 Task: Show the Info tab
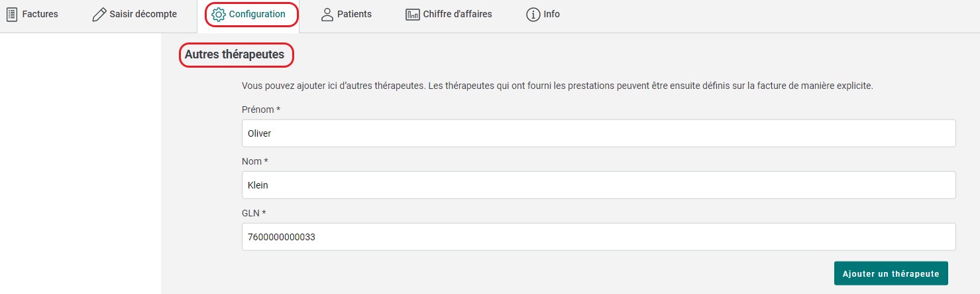click(x=543, y=14)
